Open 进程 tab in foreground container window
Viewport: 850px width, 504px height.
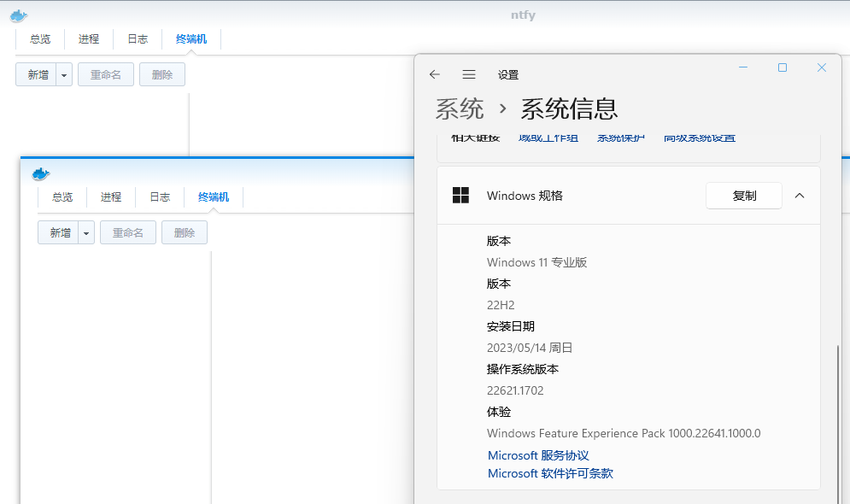tap(111, 197)
